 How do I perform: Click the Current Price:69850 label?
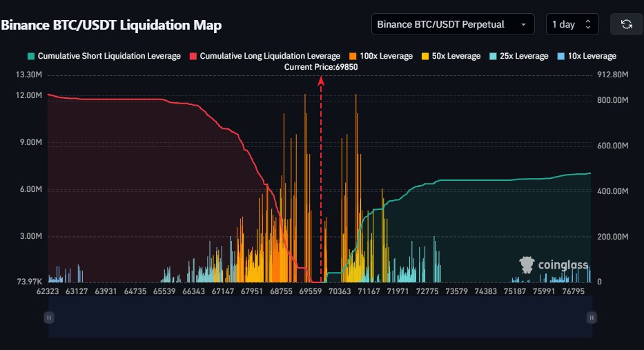tap(321, 67)
